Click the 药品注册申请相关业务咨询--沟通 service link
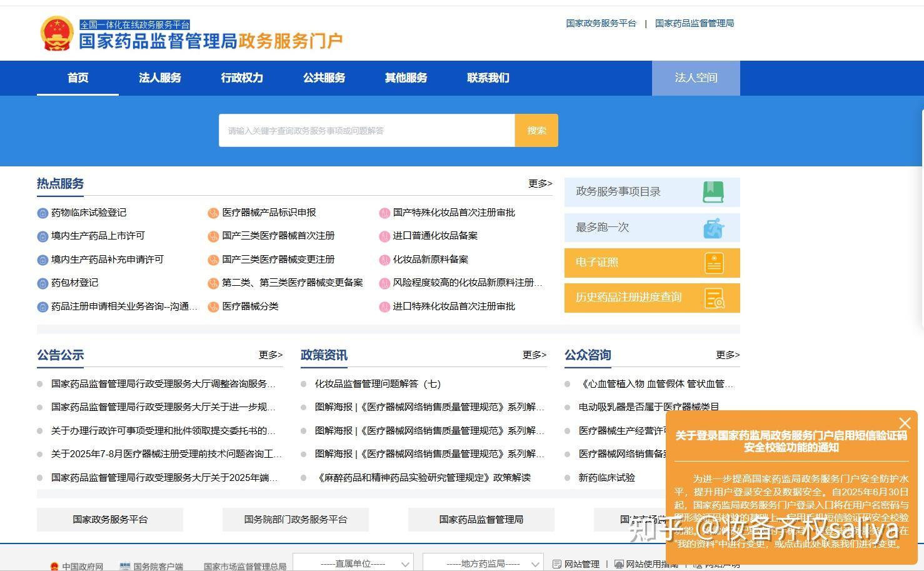The image size is (924, 571). click(x=124, y=307)
